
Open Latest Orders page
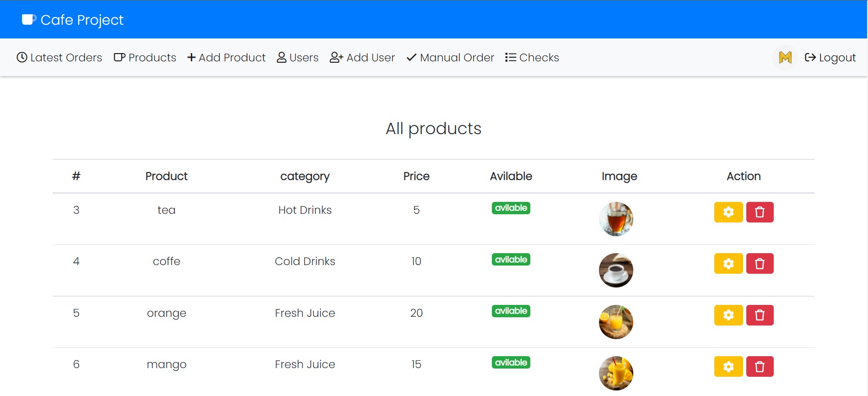(59, 58)
